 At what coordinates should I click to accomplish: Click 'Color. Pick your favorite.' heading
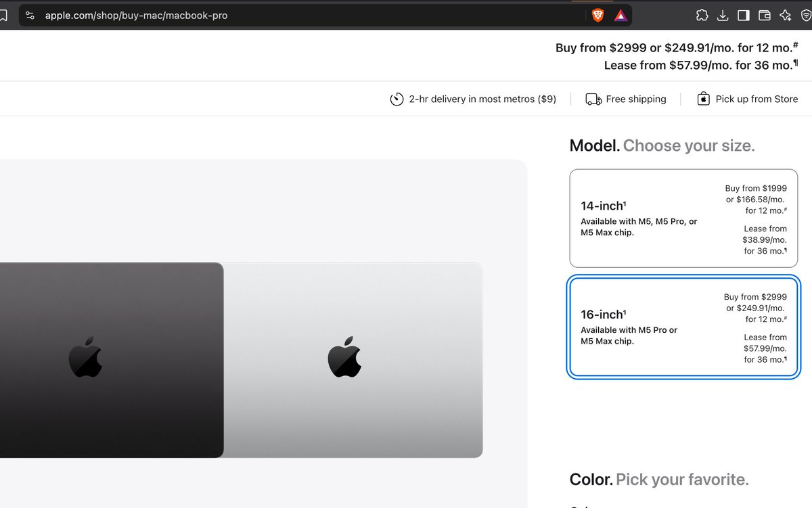[659, 480]
